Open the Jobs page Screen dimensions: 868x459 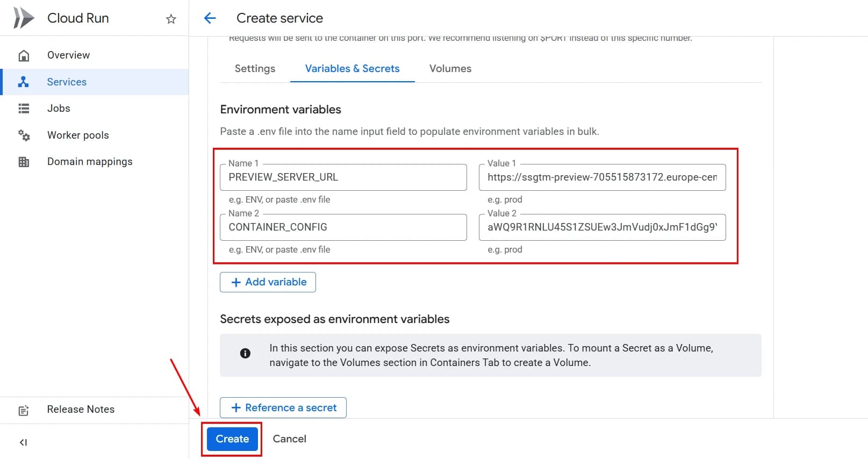[95, 109]
